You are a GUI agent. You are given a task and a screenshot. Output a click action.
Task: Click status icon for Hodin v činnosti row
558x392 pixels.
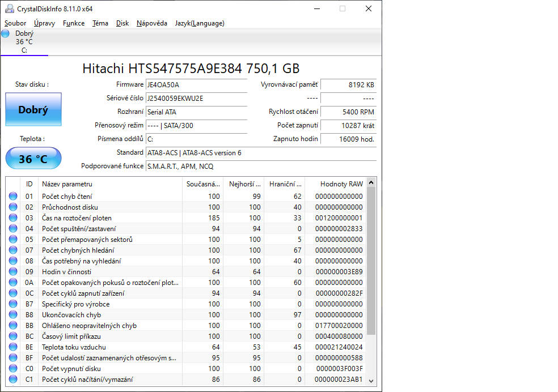click(13, 272)
